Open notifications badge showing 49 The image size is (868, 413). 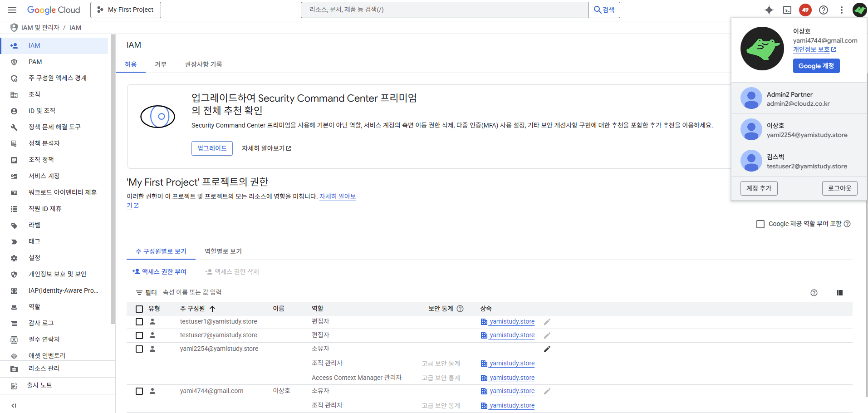click(x=805, y=10)
